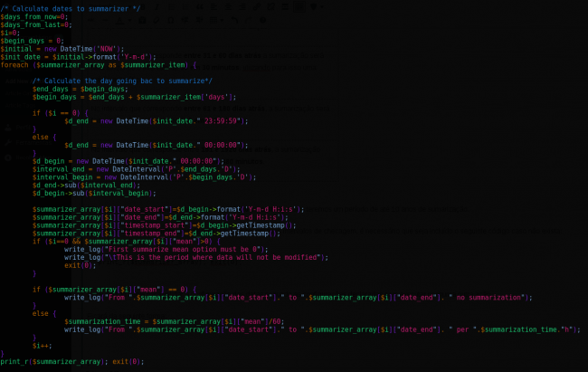
Task: Click the format('Y-m-d') call
Action: 111,57
